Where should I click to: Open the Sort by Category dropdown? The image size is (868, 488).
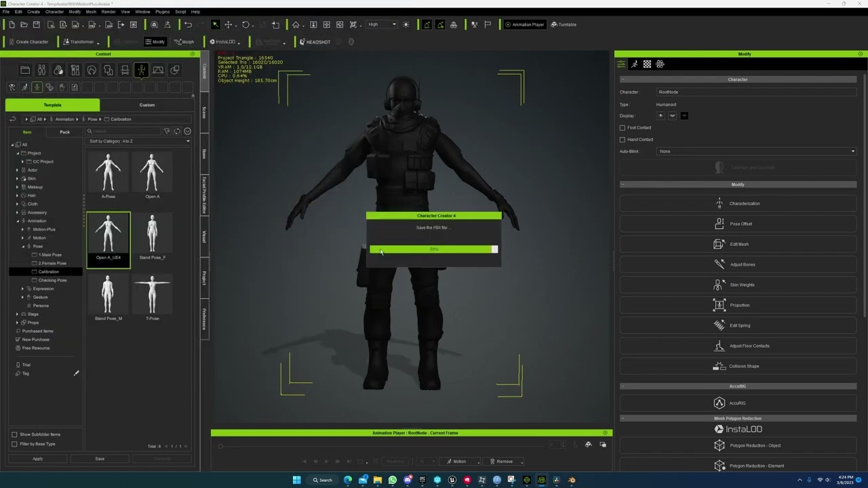pyautogui.click(x=139, y=141)
